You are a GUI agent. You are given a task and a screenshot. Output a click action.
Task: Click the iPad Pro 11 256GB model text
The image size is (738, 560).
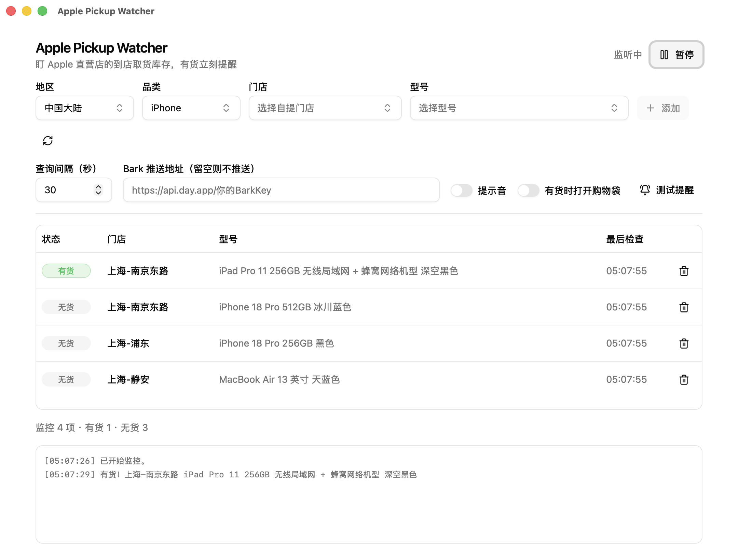point(338,271)
